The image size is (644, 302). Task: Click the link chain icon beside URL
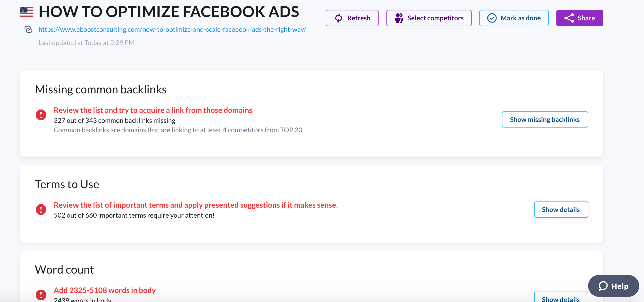pos(28,30)
